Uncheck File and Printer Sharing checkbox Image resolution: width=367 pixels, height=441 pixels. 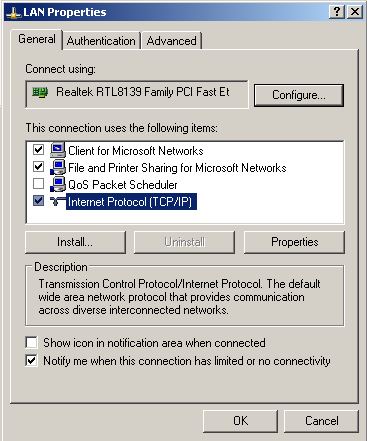coord(39,166)
